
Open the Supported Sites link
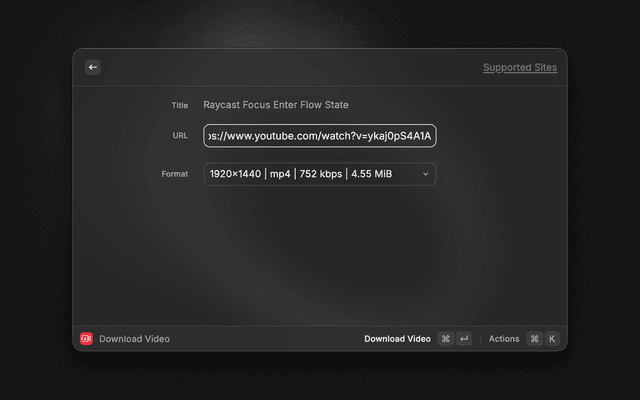click(519, 68)
